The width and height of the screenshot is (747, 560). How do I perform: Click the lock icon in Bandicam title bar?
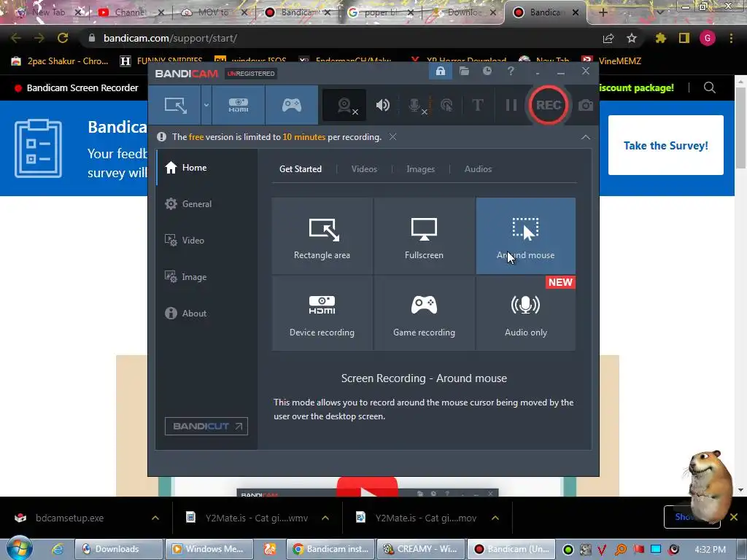[x=440, y=71]
